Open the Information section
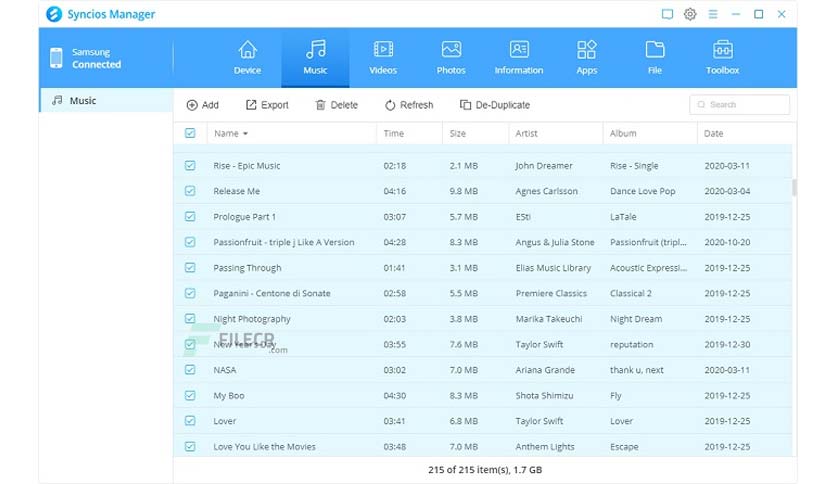 [519, 58]
